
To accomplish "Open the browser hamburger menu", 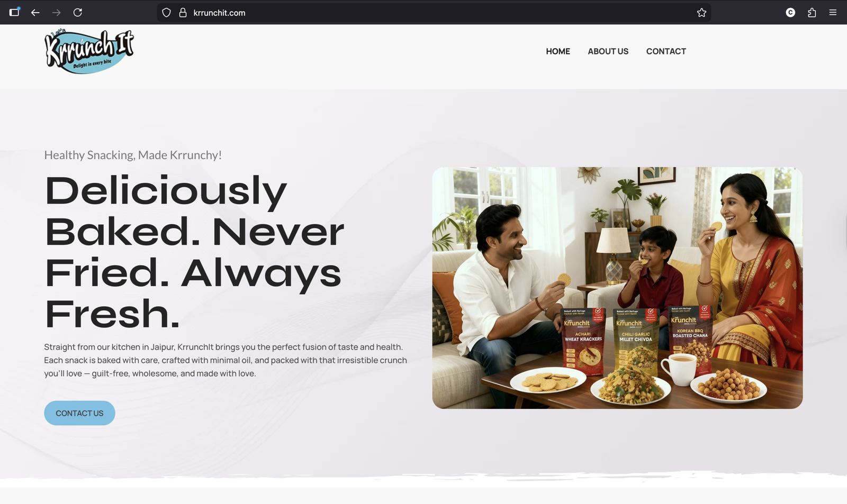I will [833, 13].
